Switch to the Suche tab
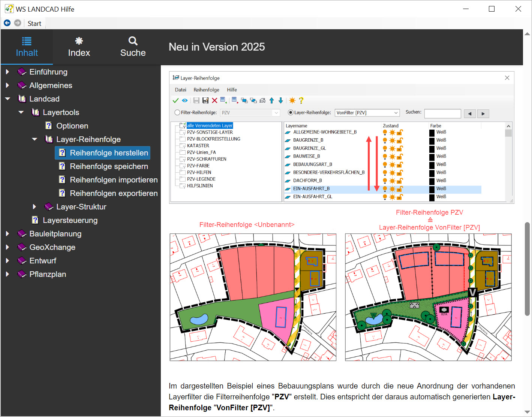532x417 pixels. pyautogui.click(x=133, y=47)
